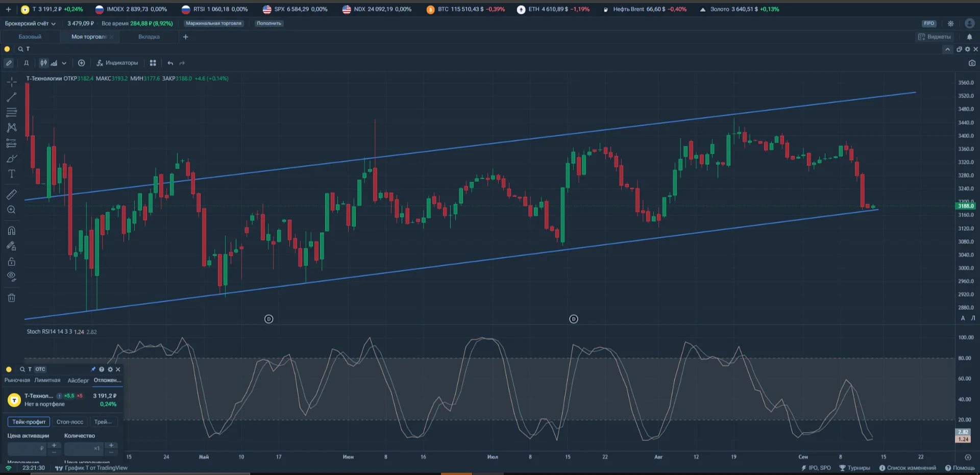Take a chart snapshot with camera icon
The width and height of the screenshot is (980, 475).
click(972, 63)
